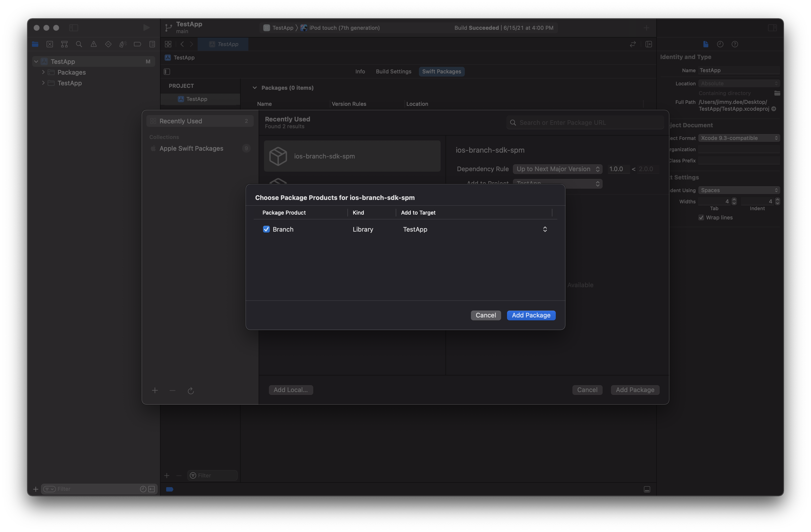Open the Report navigator icon
Viewport: 811px width, 532px height.
coord(152,44)
